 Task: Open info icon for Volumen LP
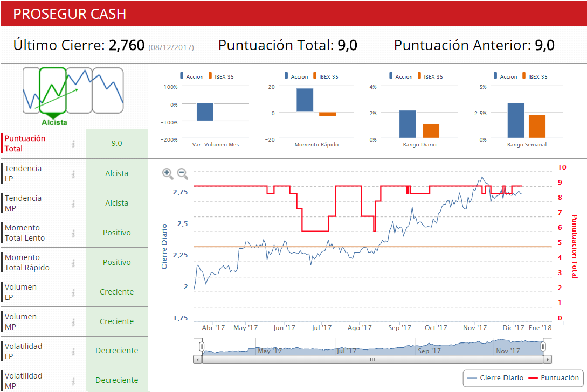73,292
